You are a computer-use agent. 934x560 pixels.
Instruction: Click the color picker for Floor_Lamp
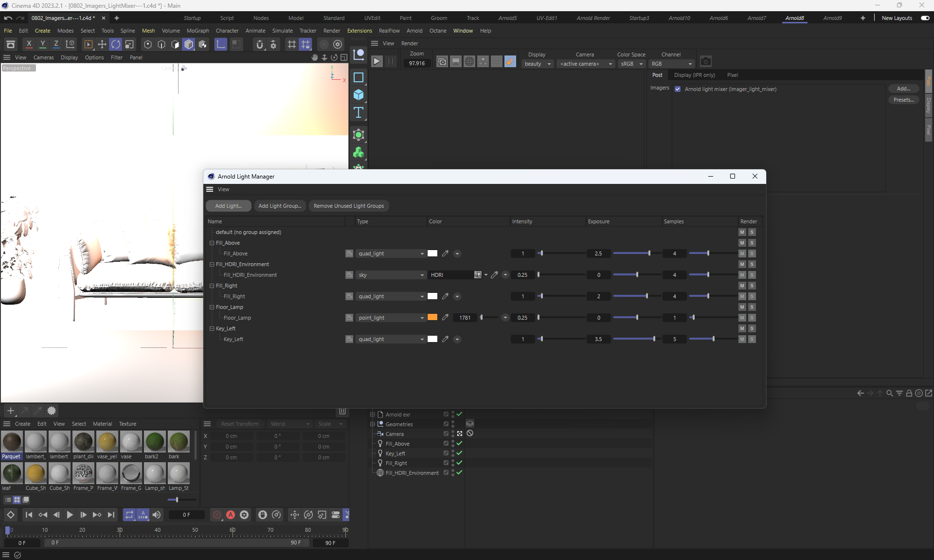pyautogui.click(x=445, y=318)
